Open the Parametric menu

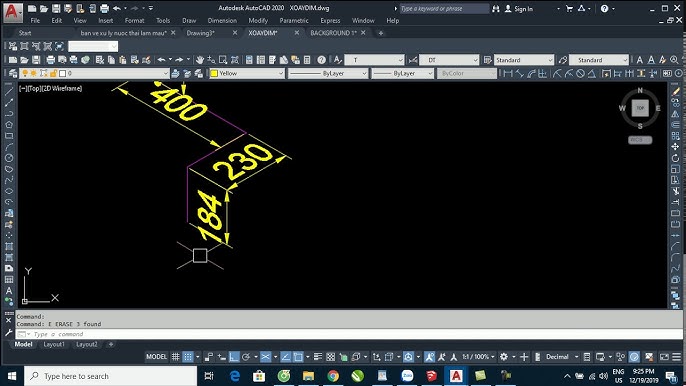(294, 21)
